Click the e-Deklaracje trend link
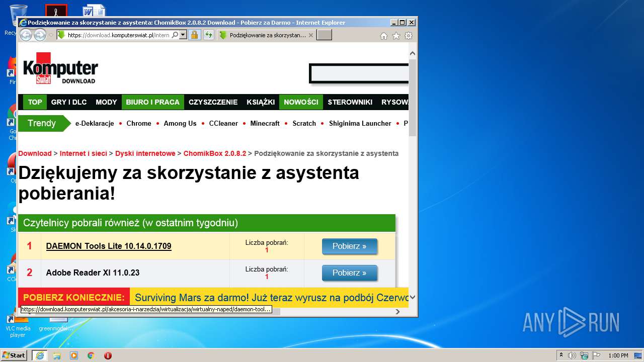644x362 pixels. pos(95,123)
